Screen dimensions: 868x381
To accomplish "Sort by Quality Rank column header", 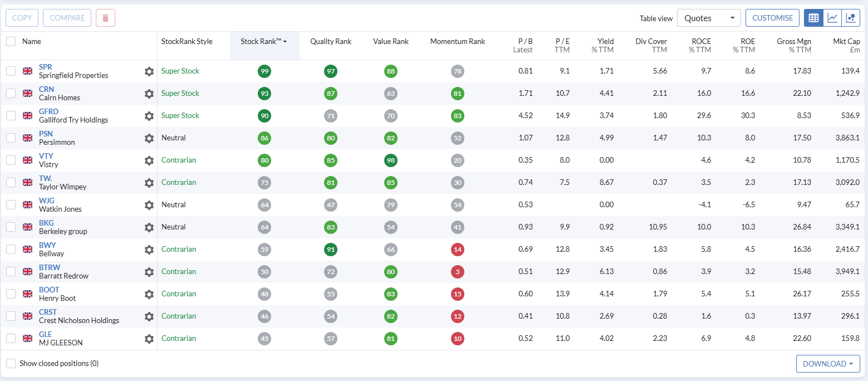I will point(331,41).
